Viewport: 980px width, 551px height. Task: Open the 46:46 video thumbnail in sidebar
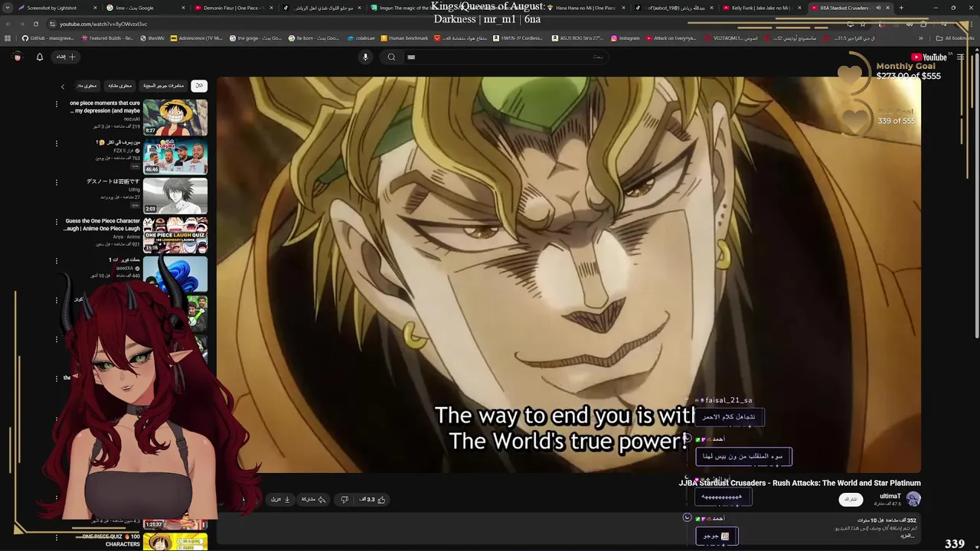[175, 157]
